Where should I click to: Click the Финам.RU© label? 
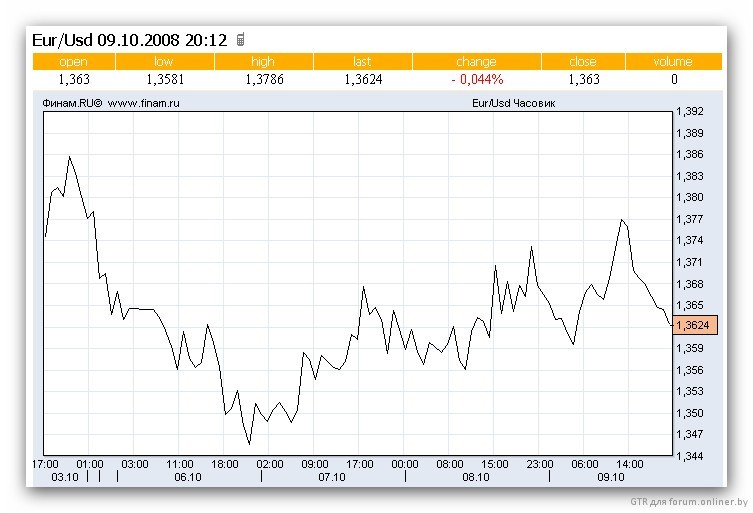[72, 103]
